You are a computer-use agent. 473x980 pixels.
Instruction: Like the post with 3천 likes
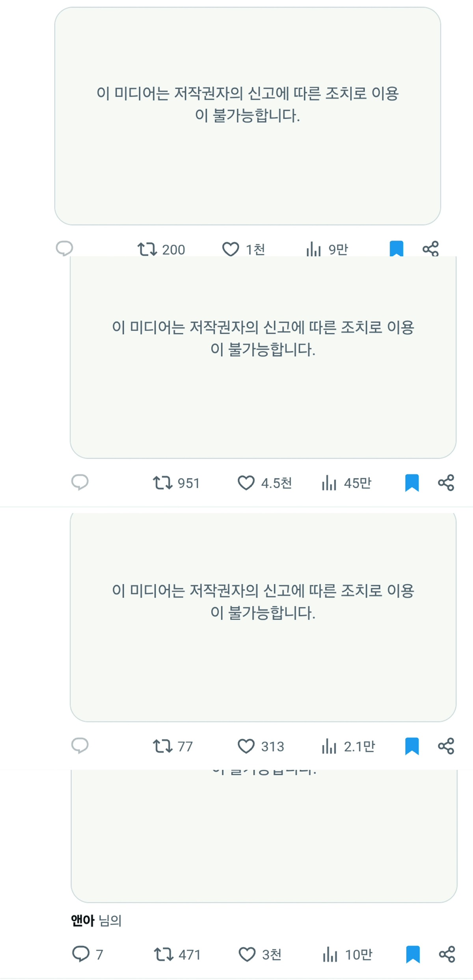(x=247, y=954)
